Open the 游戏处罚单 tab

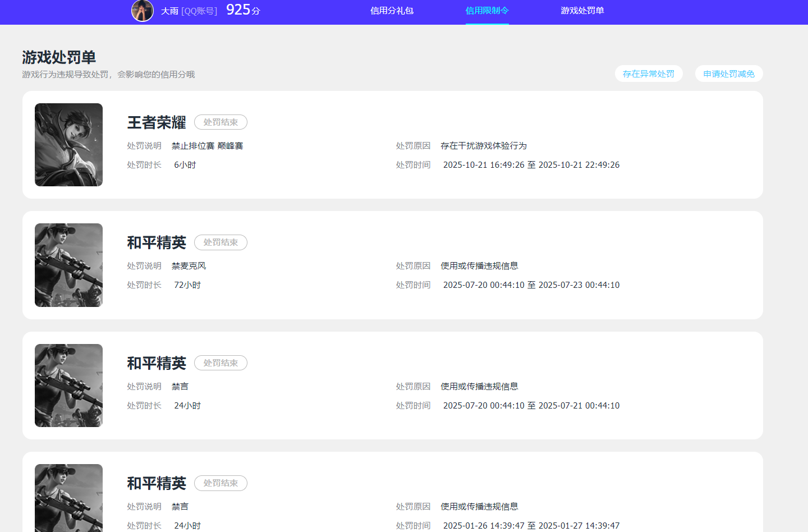[x=582, y=11]
